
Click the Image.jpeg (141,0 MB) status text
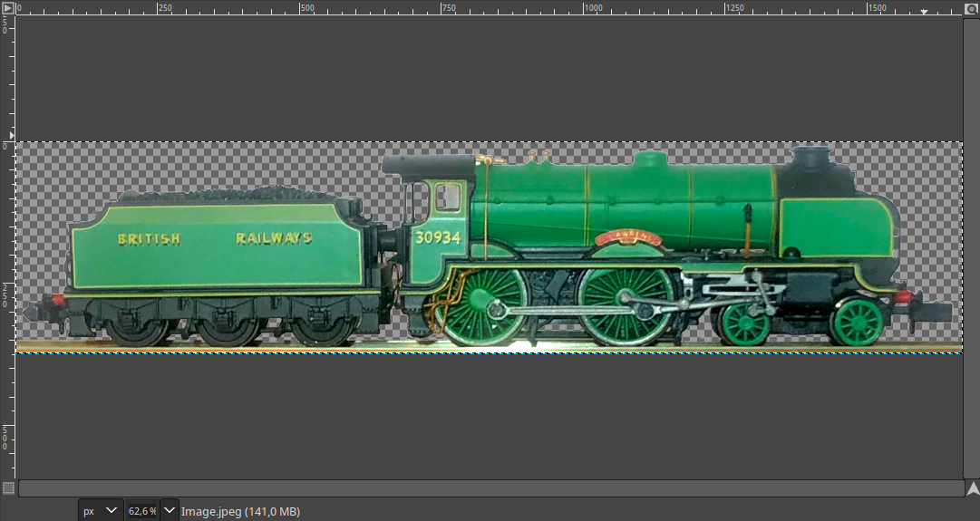click(x=240, y=512)
